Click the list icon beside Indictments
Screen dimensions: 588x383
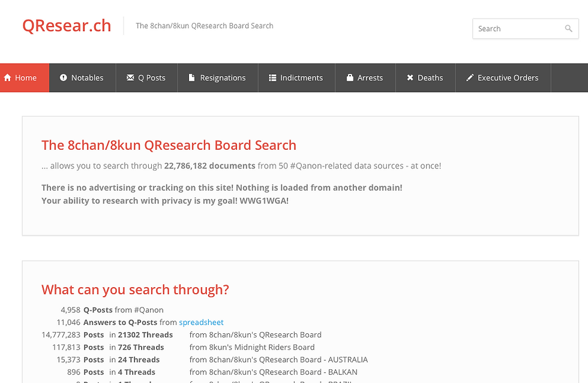pyautogui.click(x=272, y=77)
